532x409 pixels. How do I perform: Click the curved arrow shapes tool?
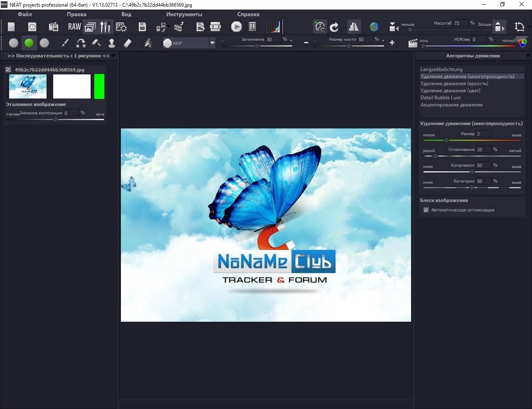[x=81, y=43]
